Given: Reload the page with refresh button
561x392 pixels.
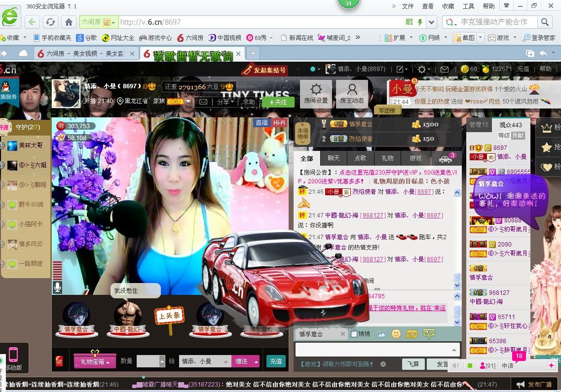Looking at the screenshot, I should point(50,22).
